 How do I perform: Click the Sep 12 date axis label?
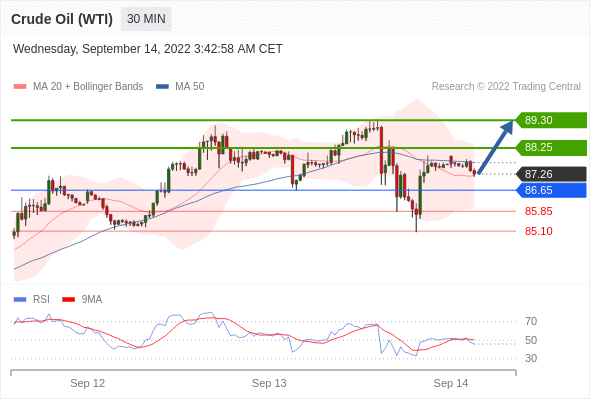pyautogui.click(x=87, y=383)
